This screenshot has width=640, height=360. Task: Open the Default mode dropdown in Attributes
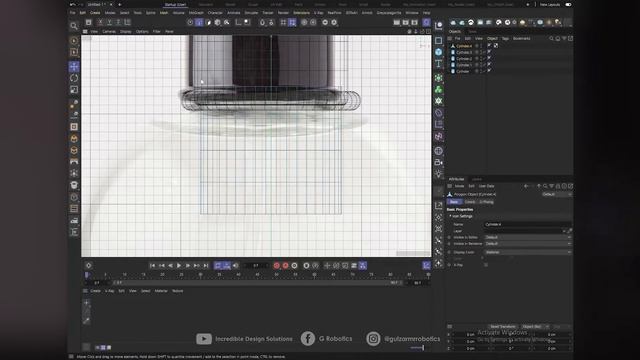[557, 194]
